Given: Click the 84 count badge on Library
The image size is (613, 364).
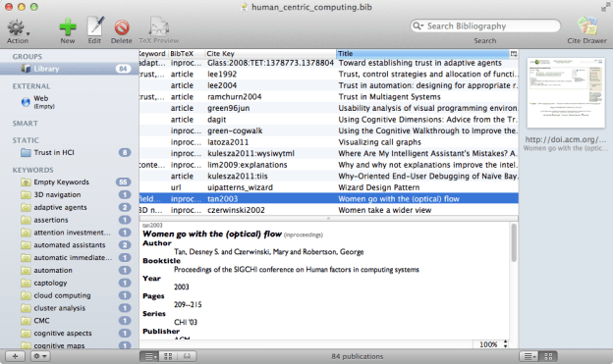Looking at the screenshot, I should (123, 69).
